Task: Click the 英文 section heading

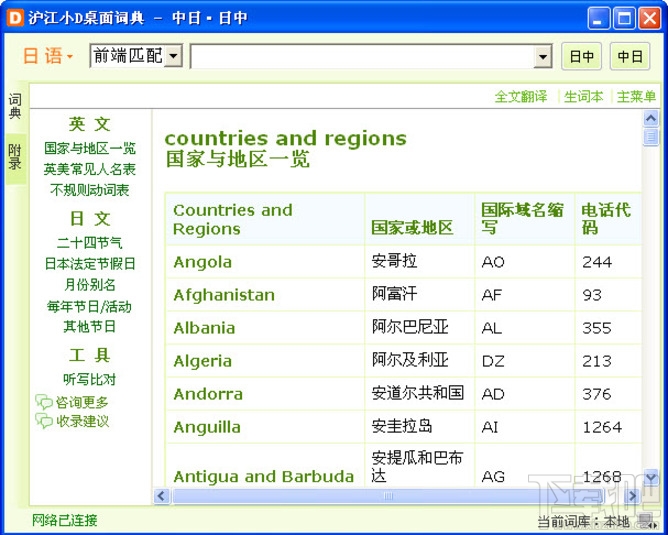Action: (89, 124)
